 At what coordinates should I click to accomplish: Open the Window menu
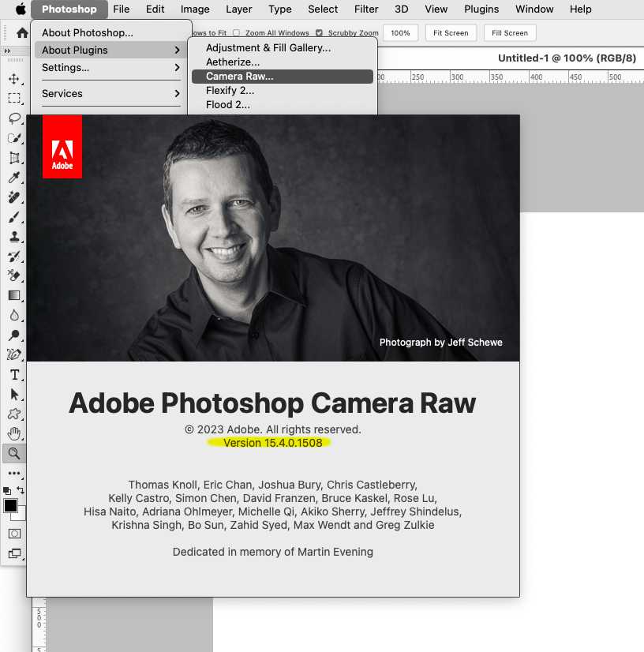(534, 9)
